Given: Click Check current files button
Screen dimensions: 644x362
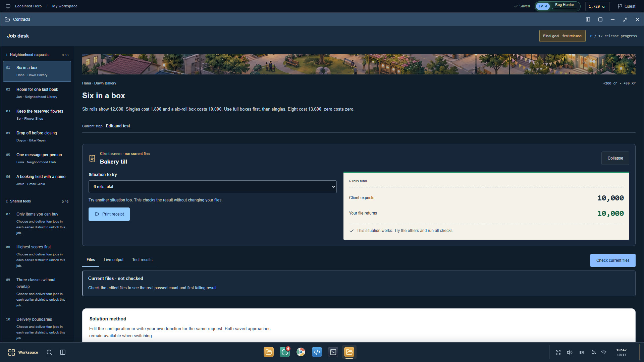Looking at the screenshot, I should click(x=613, y=260).
